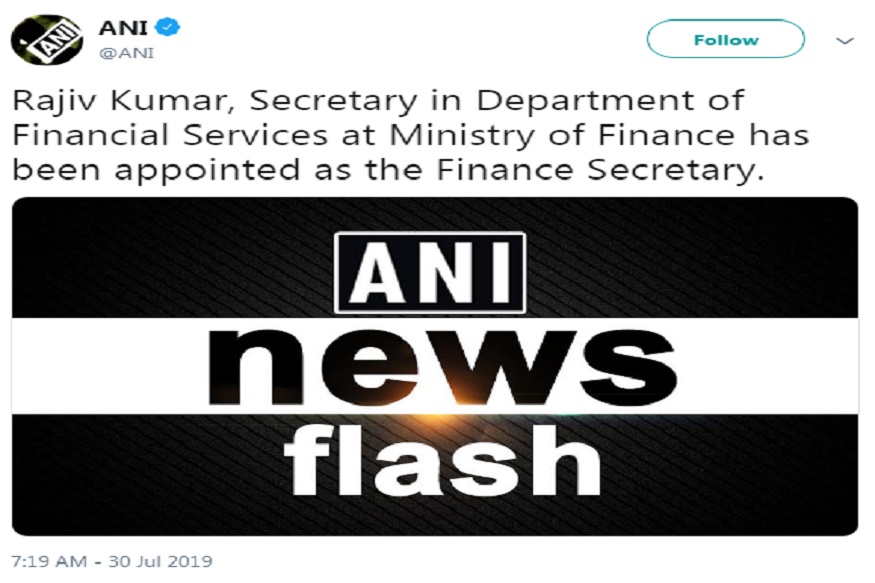
Task: Follow the ANI account
Action: pos(725,39)
